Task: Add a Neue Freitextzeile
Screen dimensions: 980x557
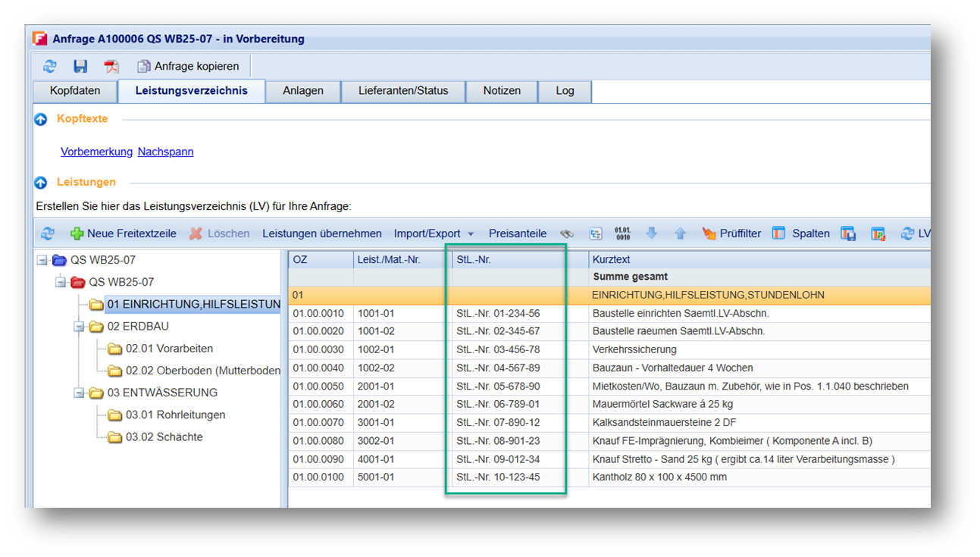Action: pos(124,233)
